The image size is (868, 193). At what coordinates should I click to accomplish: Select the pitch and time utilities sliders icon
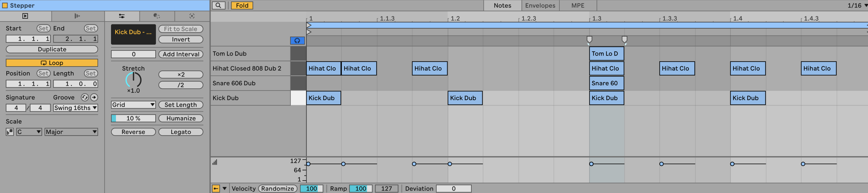pyautogui.click(x=122, y=16)
